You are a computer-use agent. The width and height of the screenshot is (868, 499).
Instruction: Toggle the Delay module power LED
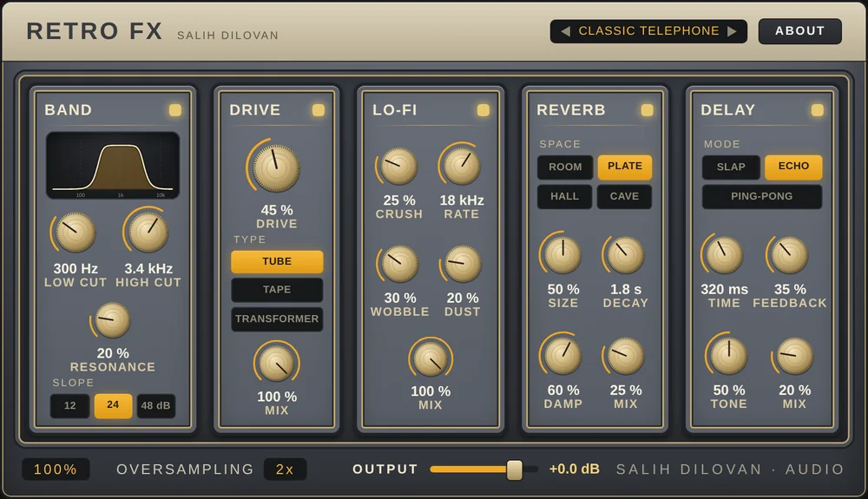point(817,110)
